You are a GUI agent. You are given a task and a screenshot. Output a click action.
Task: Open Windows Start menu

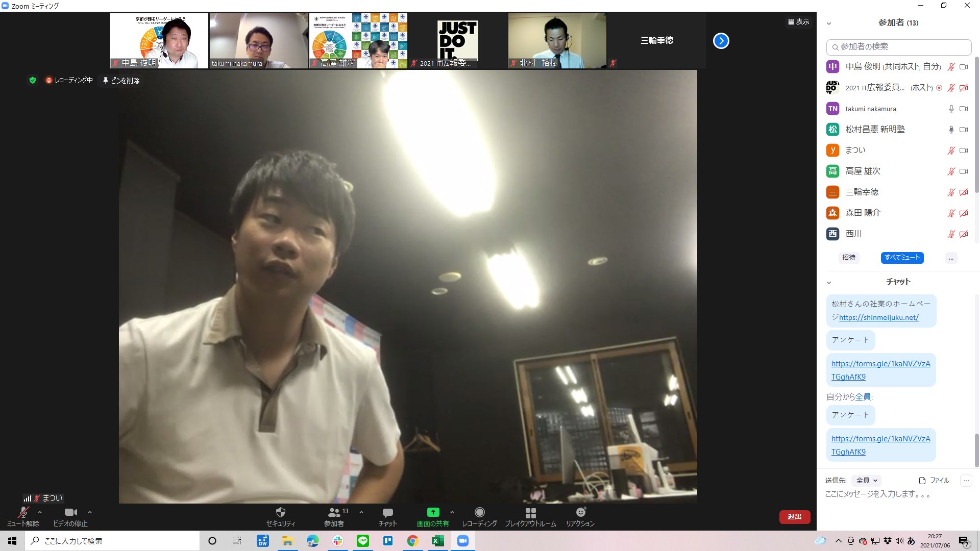pos(12,541)
